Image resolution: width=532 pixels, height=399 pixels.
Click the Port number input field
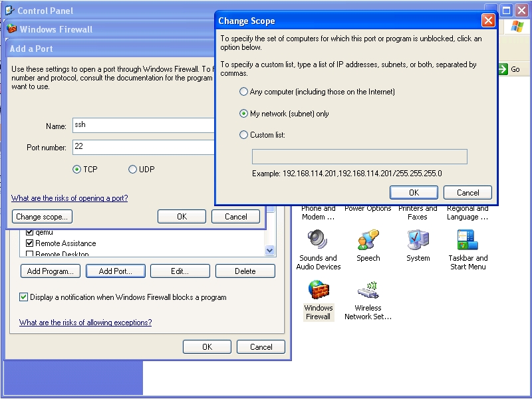point(143,147)
